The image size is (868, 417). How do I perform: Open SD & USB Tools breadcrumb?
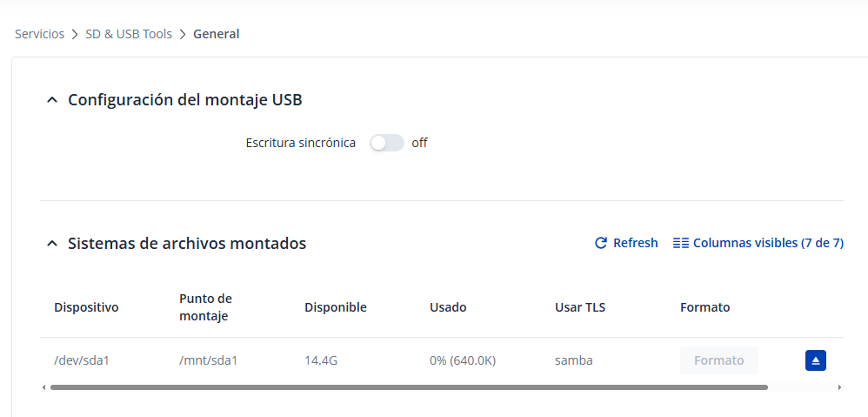(x=129, y=34)
